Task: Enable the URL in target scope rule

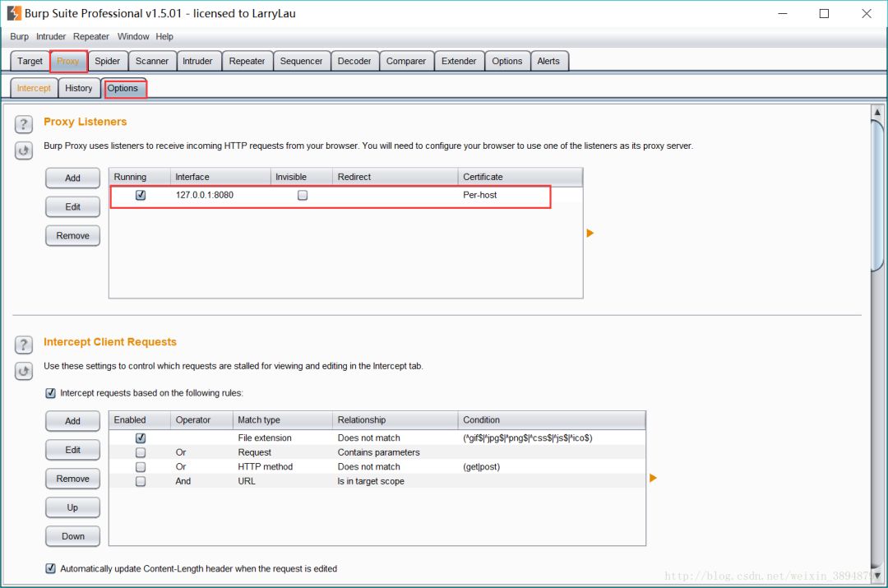Action: point(141,481)
